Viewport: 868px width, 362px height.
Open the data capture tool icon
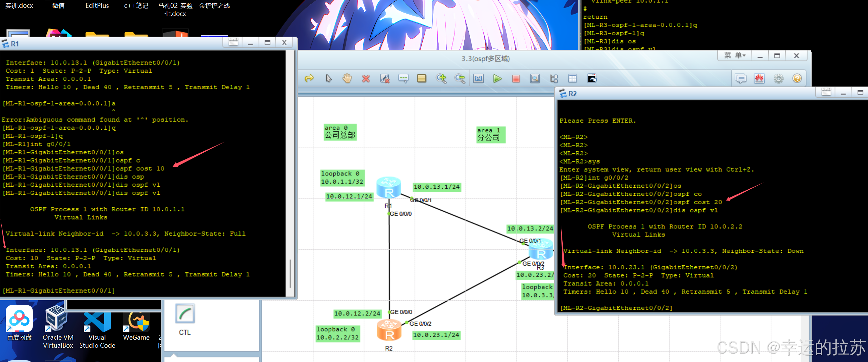tap(535, 78)
